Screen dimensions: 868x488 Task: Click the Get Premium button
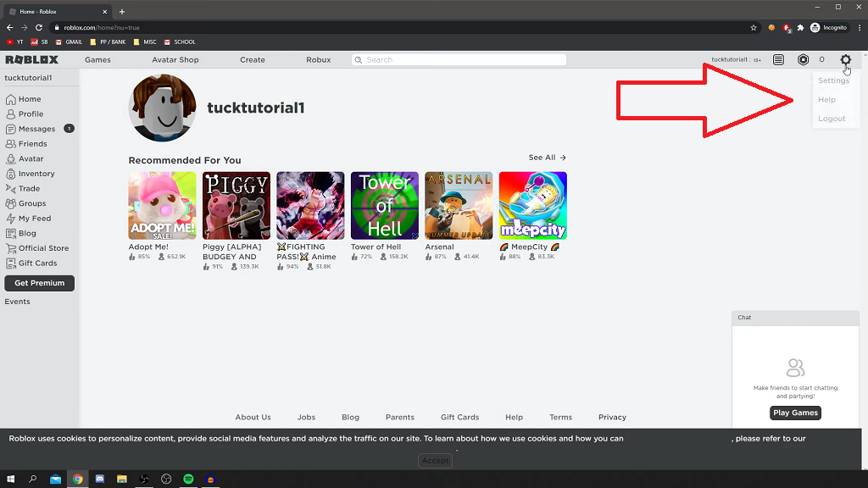(x=39, y=283)
